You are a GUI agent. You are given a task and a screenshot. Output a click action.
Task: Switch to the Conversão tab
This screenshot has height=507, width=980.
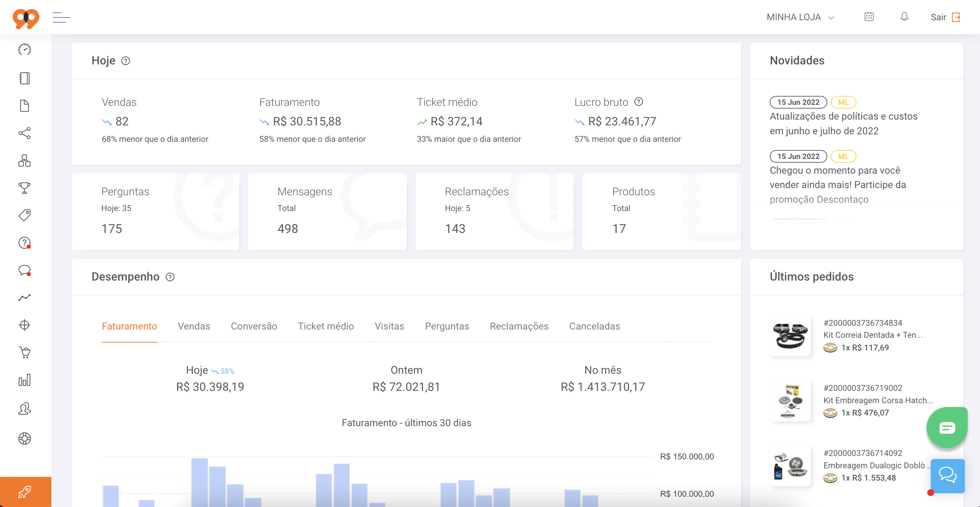coord(254,326)
